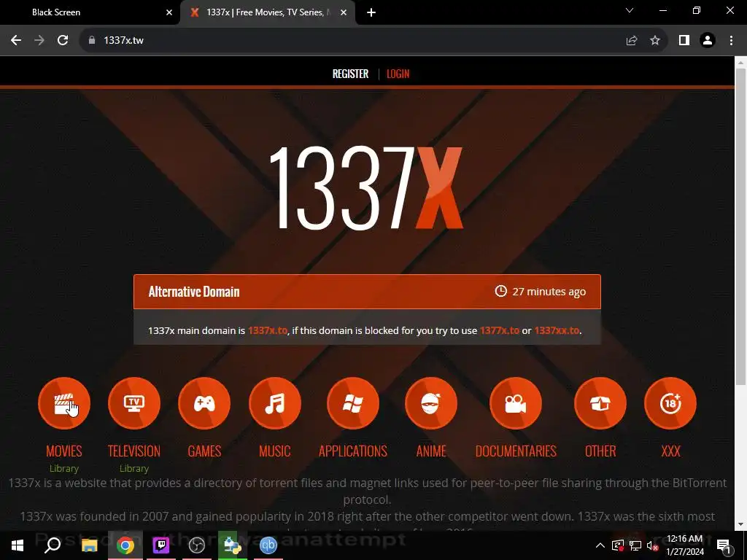Open the Windows Start menu

pyautogui.click(x=18, y=545)
